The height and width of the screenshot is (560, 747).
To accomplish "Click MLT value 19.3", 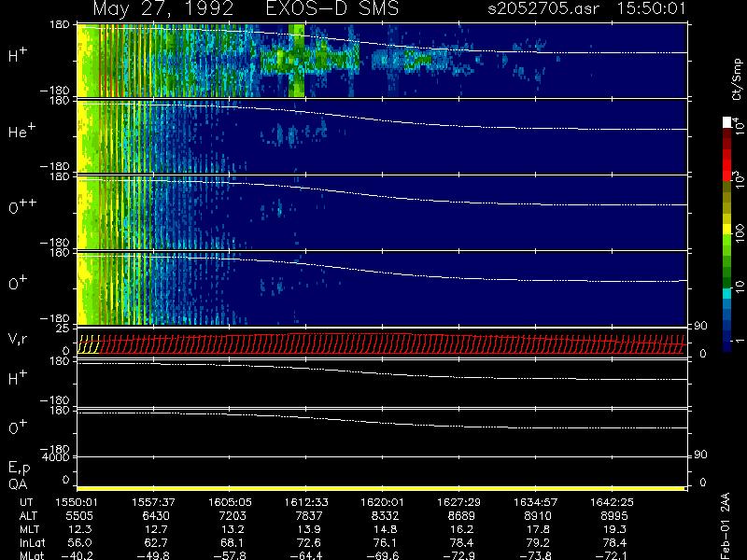I will 614,529.
